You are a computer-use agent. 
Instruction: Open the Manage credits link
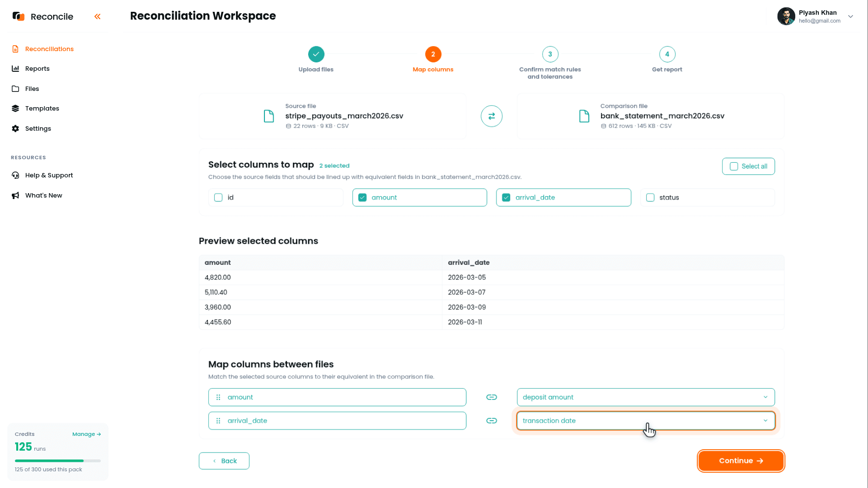[87, 434]
